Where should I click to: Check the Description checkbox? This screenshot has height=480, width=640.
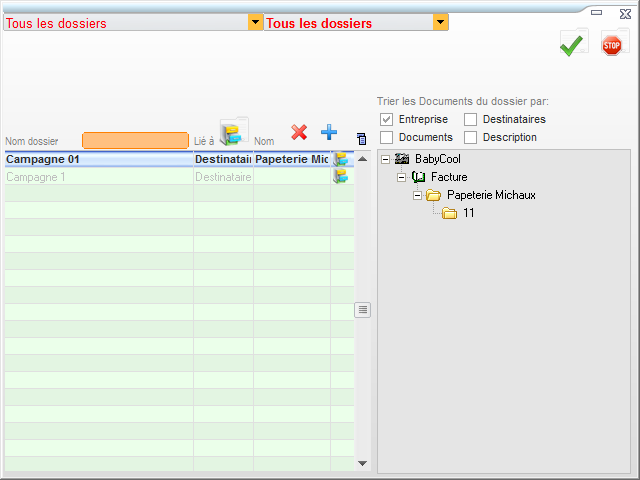point(471,137)
